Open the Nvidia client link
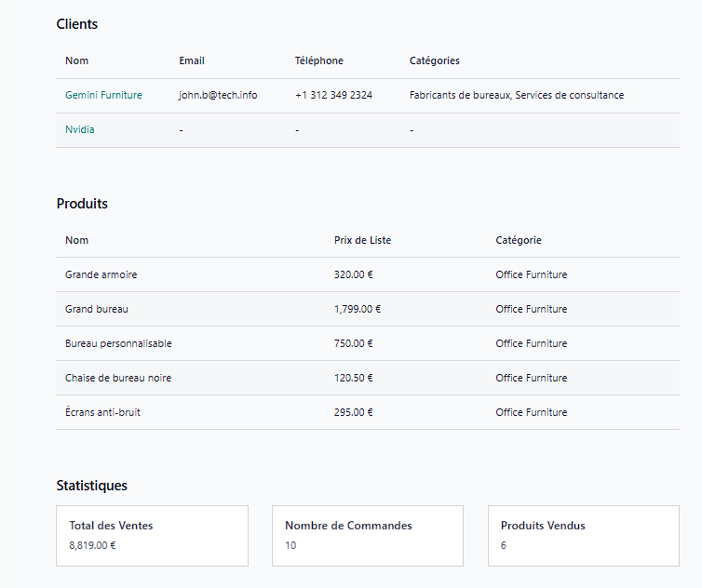Viewport: 702px width, 588px height. point(80,129)
